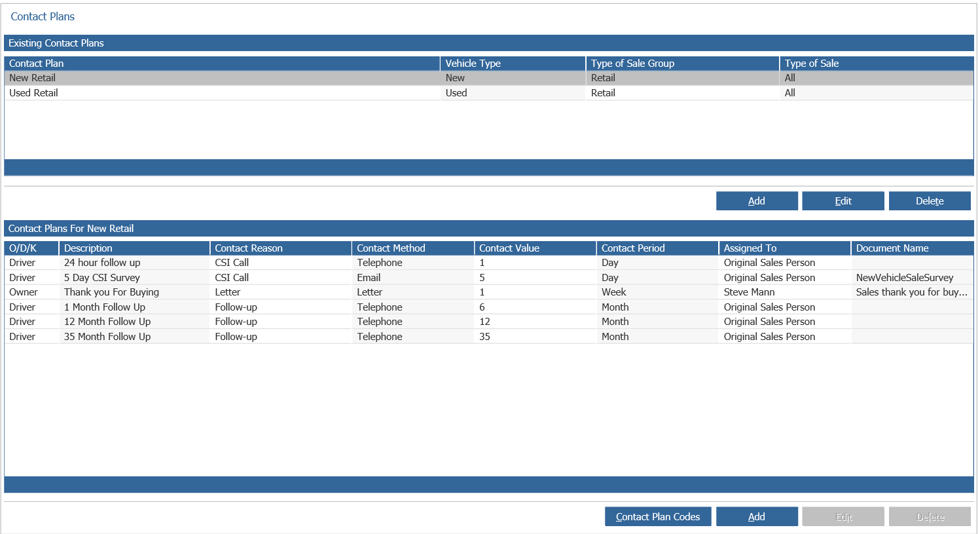Click Add button for existing contact plans
Screen dimensions: 980x534
coord(756,201)
